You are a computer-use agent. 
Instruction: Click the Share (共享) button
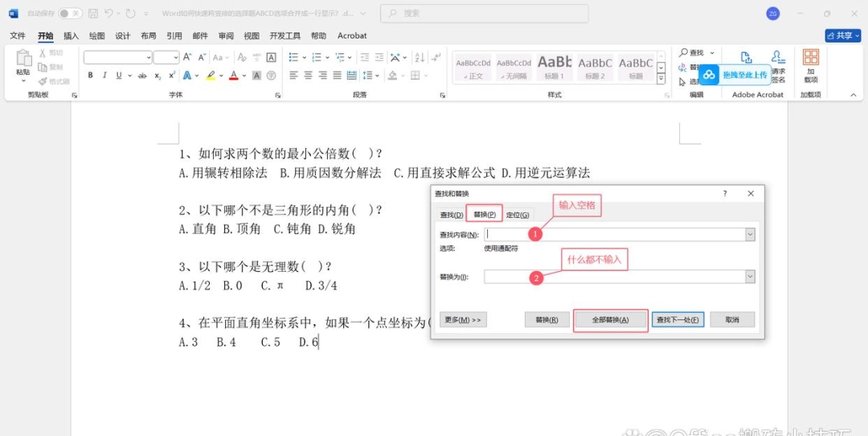pos(843,35)
